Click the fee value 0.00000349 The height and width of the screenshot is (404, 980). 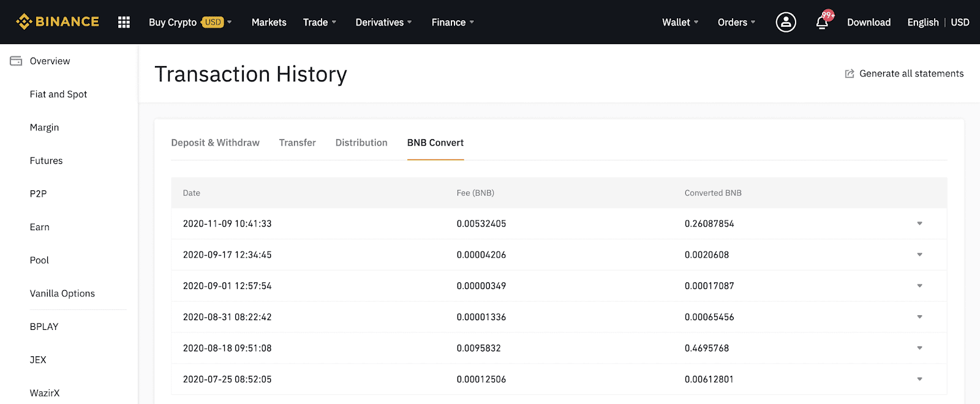(481, 286)
